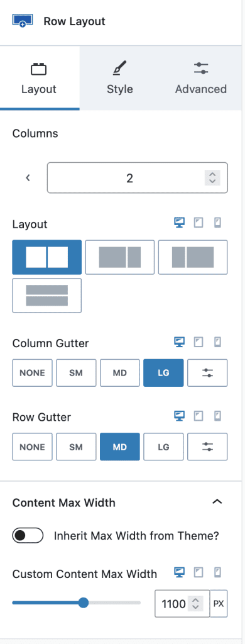Set Column Gutter to NONE
The height and width of the screenshot is (644, 245).
pos(33,373)
